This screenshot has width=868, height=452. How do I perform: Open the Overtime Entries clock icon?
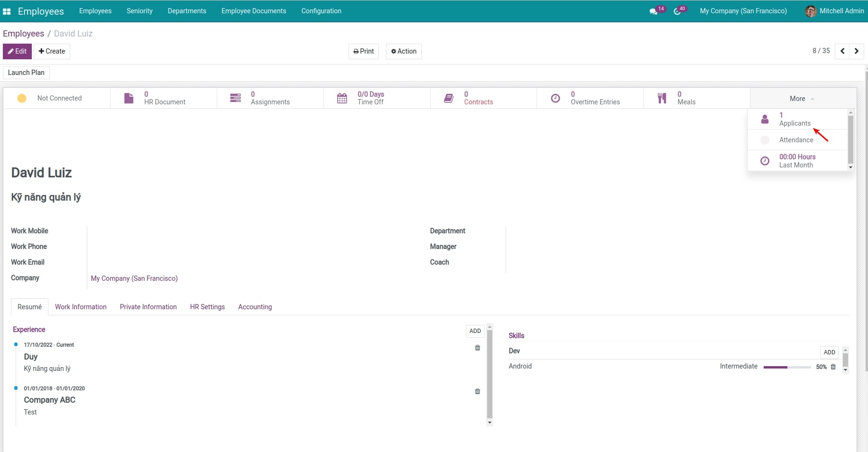click(x=555, y=98)
